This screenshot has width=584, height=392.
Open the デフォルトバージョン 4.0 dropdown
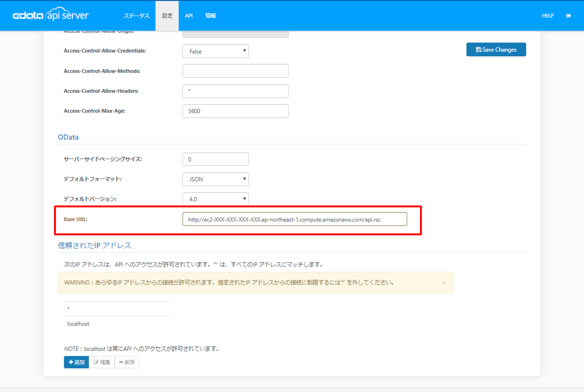[216, 199]
